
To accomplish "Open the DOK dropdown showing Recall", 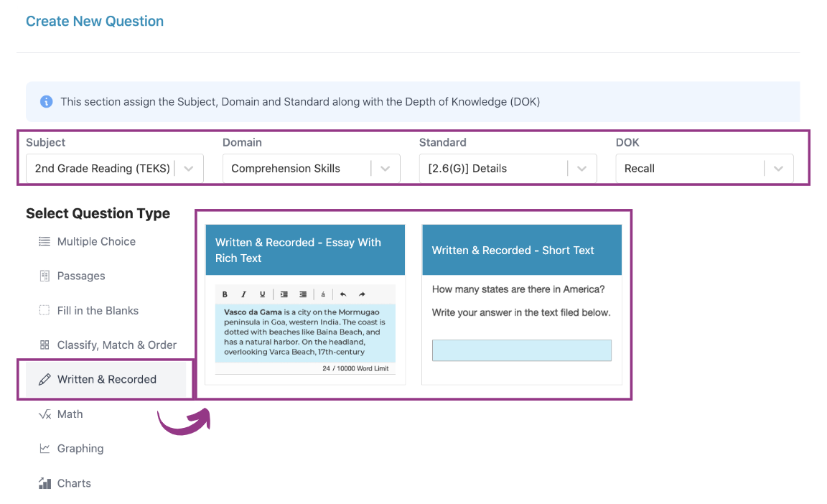I will [x=705, y=168].
